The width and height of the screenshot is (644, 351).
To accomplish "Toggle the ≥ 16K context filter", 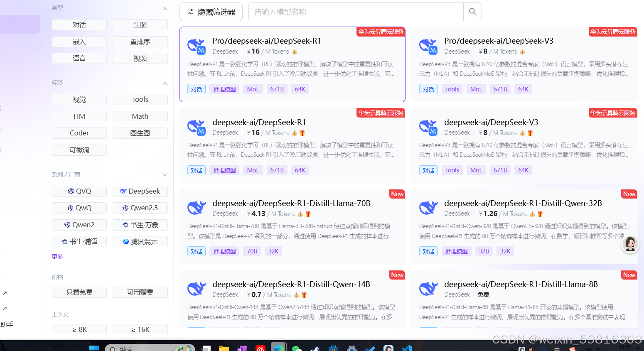I will 140,329.
